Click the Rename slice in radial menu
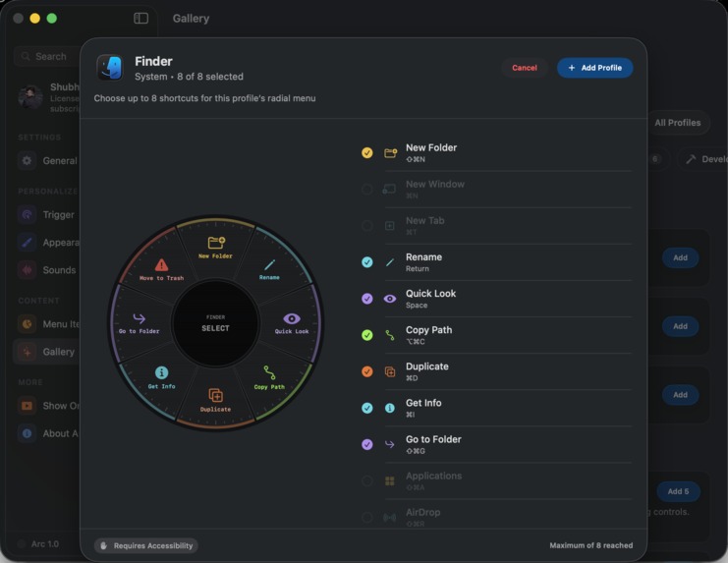 point(269,269)
